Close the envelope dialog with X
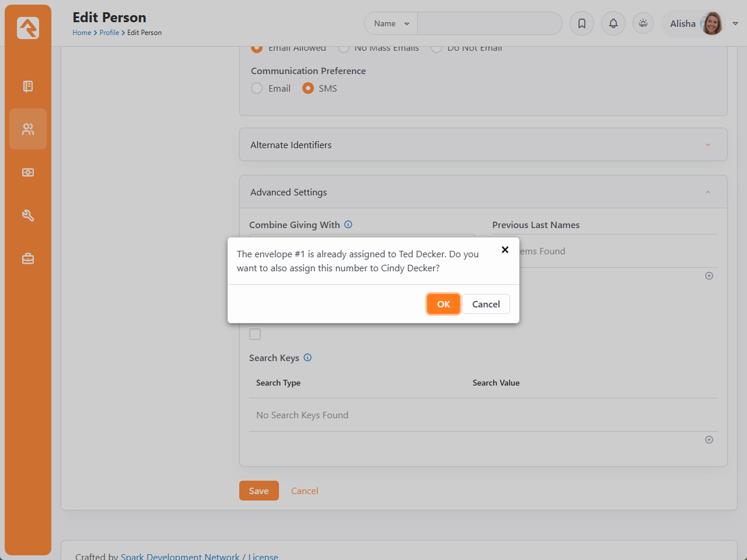The height and width of the screenshot is (560, 747). click(505, 250)
